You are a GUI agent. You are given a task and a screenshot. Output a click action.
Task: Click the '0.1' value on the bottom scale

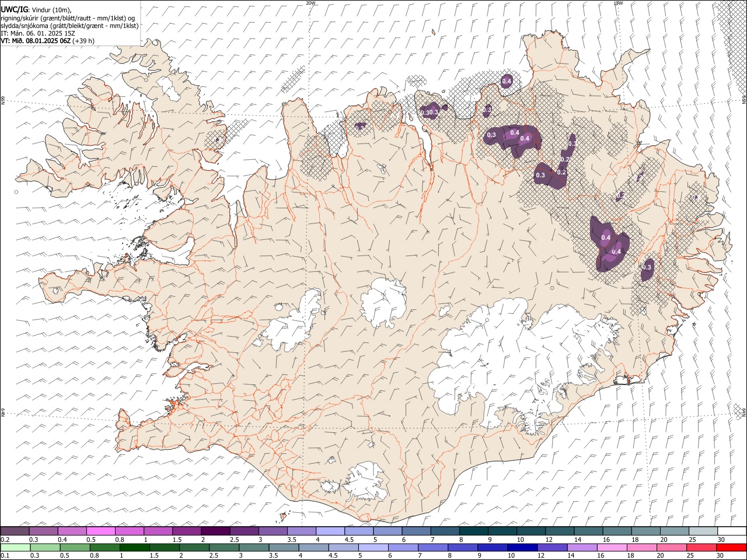pyautogui.click(x=5, y=555)
